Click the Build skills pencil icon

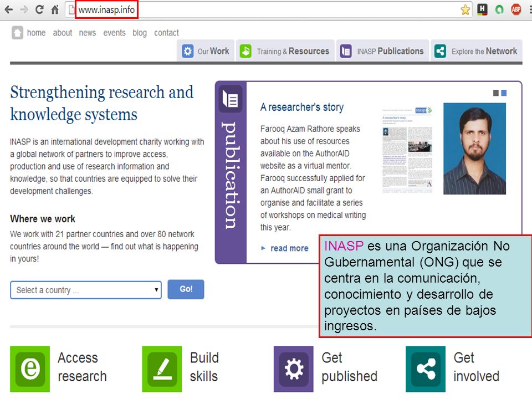[x=162, y=369]
